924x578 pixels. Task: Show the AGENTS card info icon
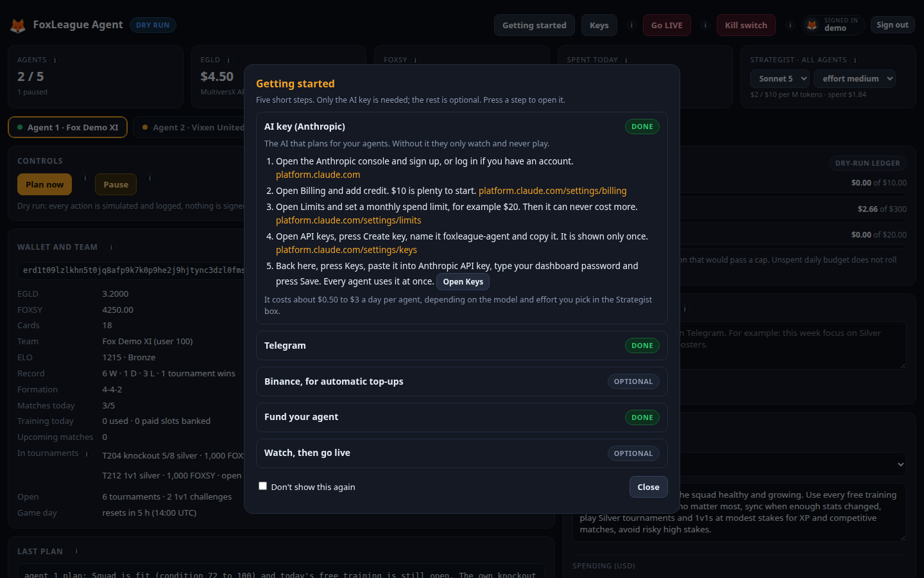(55, 60)
